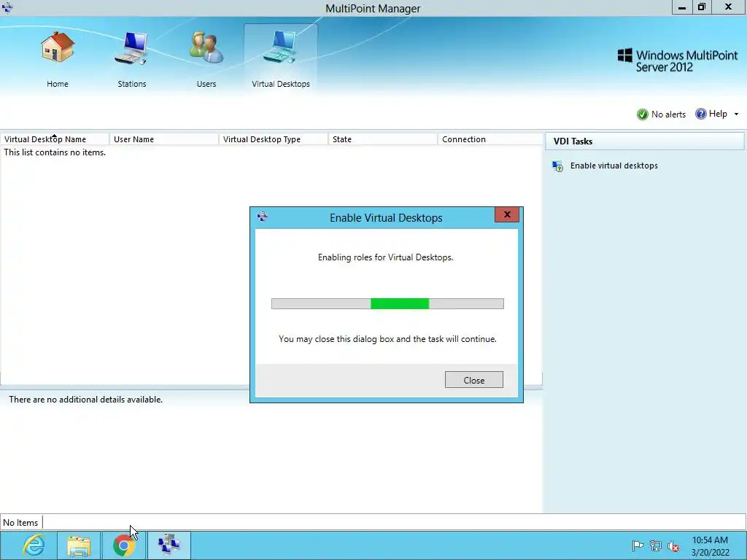
Task: Expand the Help dropdown arrow
Action: tap(736, 114)
